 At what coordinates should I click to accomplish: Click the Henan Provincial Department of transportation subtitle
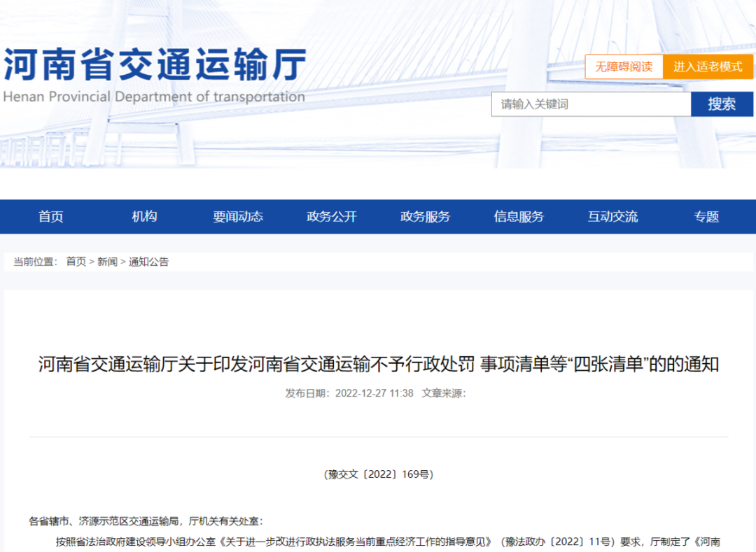point(154,97)
